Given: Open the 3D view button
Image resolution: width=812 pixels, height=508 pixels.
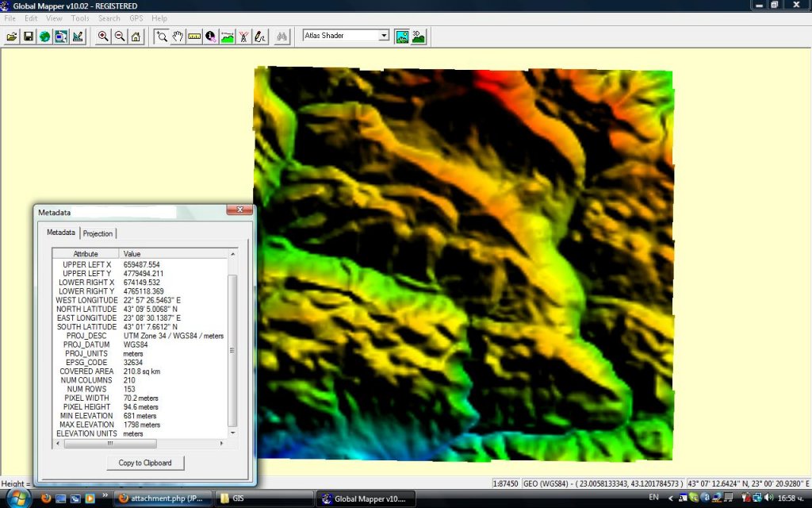Looking at the screenshot, I should (418, 36).
